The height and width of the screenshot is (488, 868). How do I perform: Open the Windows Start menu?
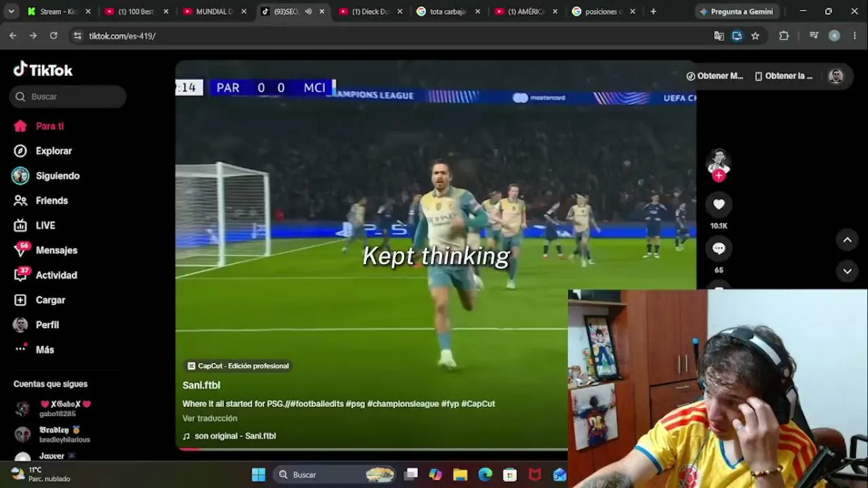coord(258,474)
